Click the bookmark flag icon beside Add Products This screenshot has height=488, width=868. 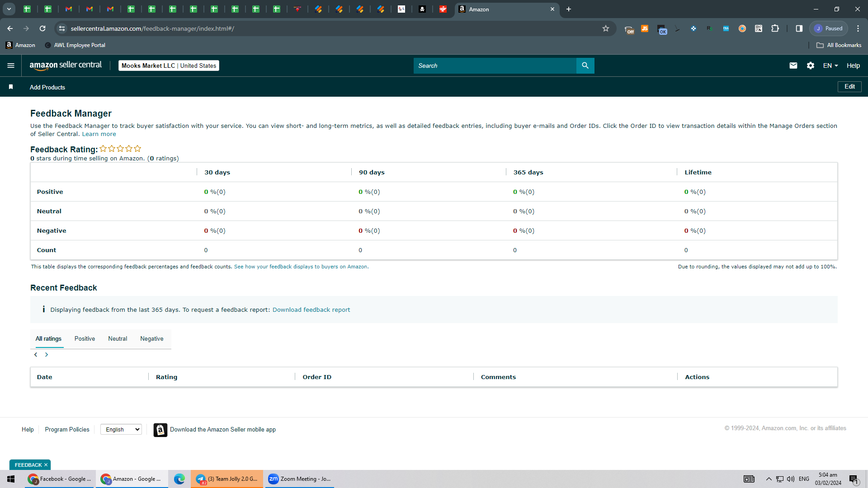11,87
